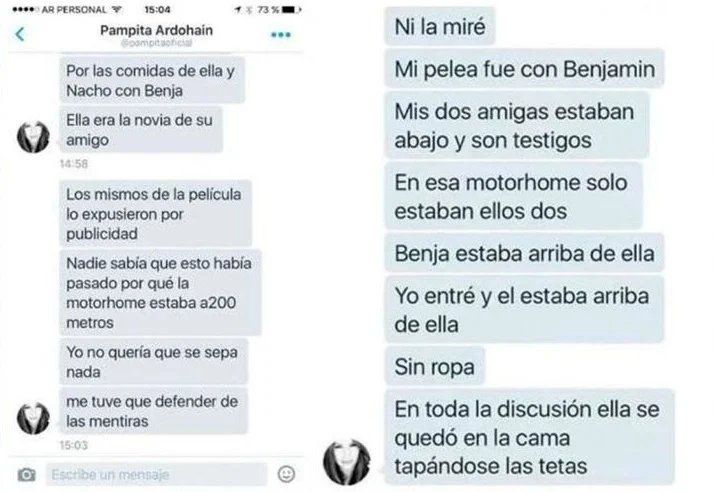Tap the large avatar near 'tapándose' message
Screen dimensions: 714x492
[x=347, y=462]
